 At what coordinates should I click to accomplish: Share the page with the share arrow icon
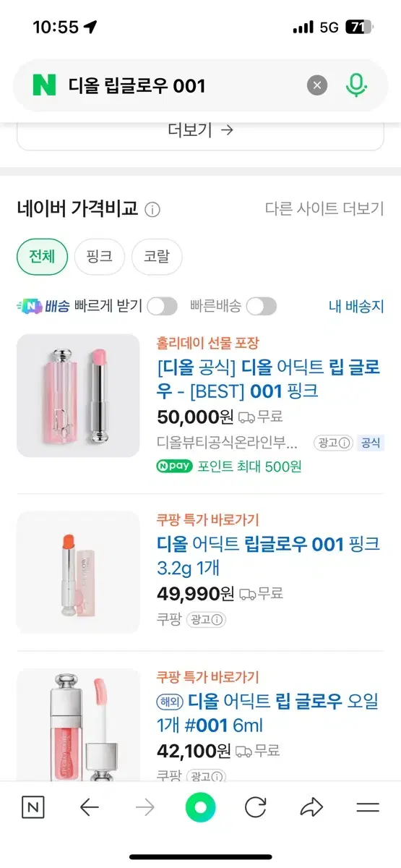[311, 807]
